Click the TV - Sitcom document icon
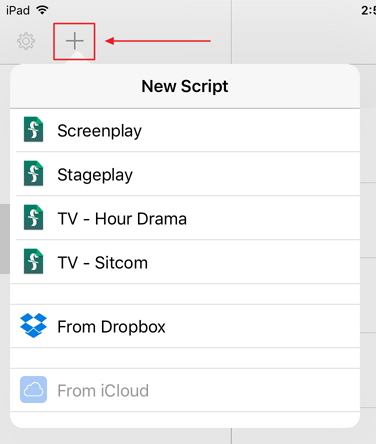This screenshot has height=444, width=376. 33,261
